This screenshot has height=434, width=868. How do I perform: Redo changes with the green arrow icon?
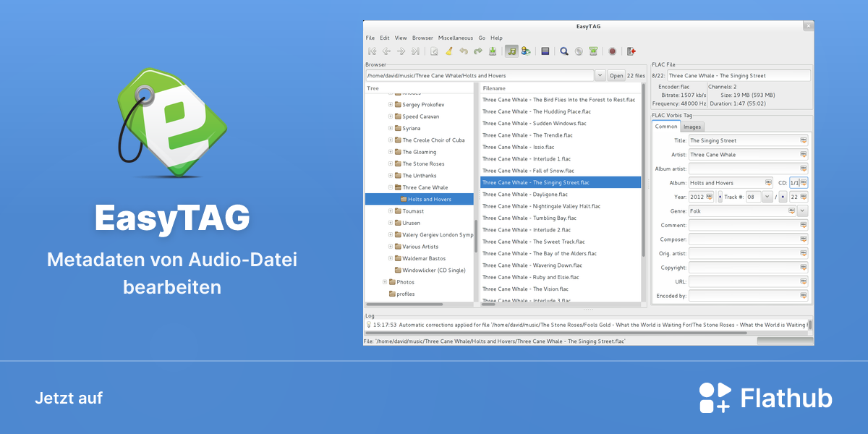[x=477, y=51]
